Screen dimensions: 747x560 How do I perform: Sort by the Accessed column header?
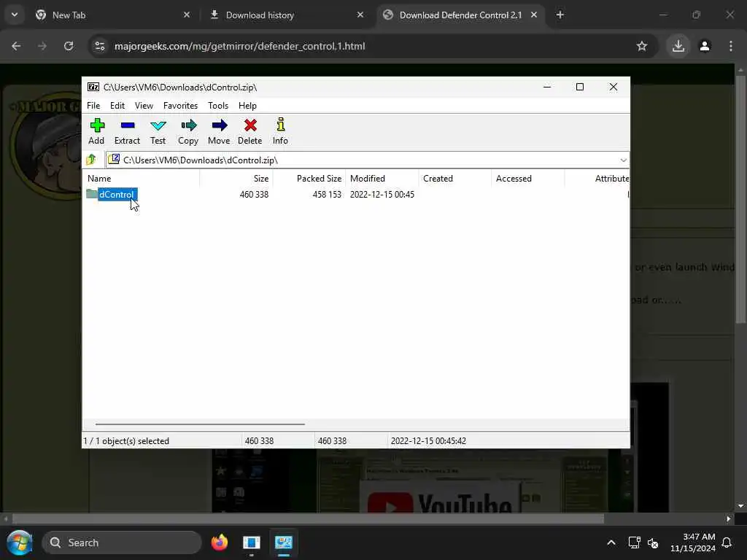click(528, 179)
